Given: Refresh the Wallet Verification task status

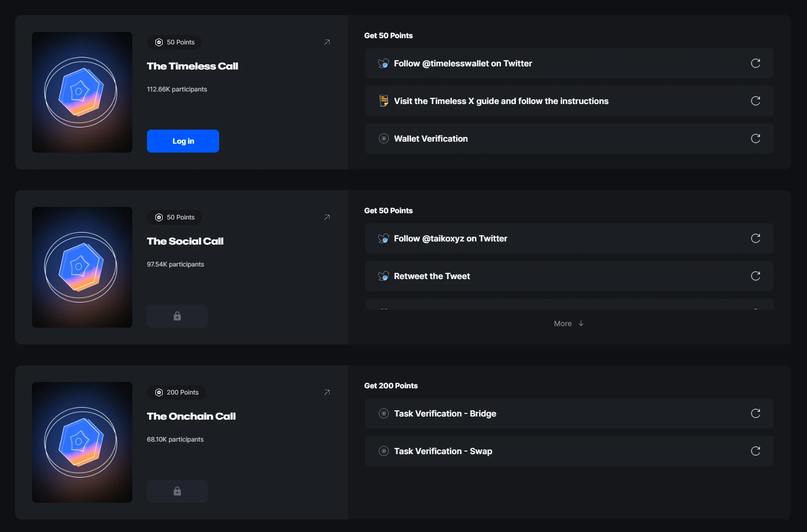Looking at the screenshot, I should coord(755,138).
